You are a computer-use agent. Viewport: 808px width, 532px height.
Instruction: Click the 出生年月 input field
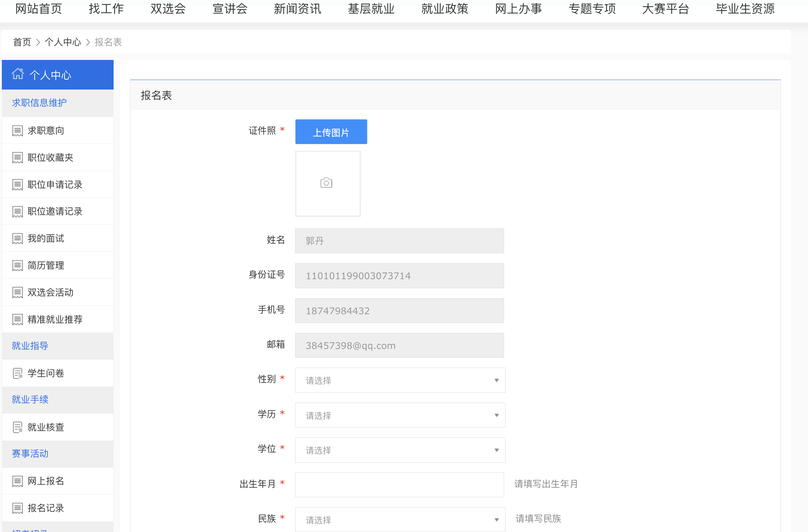[x=399, y=485]
